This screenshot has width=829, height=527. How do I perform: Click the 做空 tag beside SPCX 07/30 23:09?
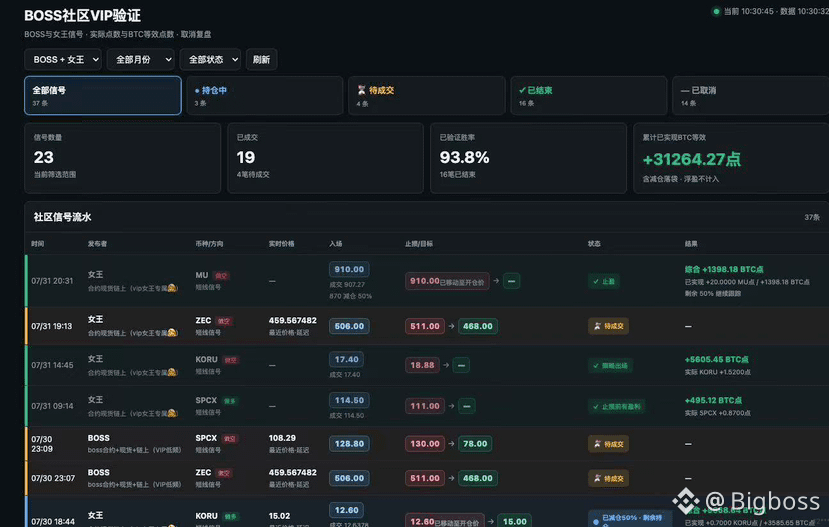[229, 439]
